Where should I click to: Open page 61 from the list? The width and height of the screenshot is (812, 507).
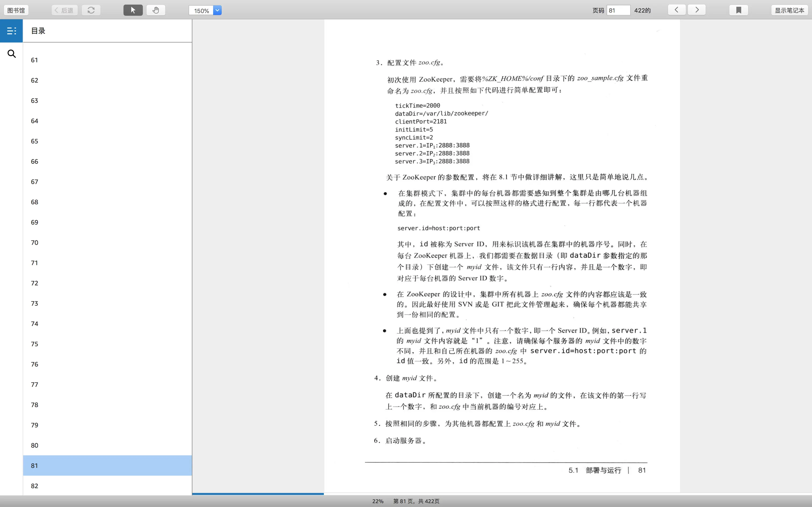pyautogui.click(x=35, y=60)
